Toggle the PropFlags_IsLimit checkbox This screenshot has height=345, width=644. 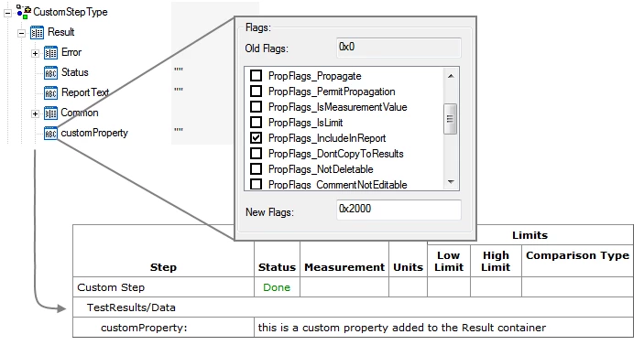[x=256, y=123]
